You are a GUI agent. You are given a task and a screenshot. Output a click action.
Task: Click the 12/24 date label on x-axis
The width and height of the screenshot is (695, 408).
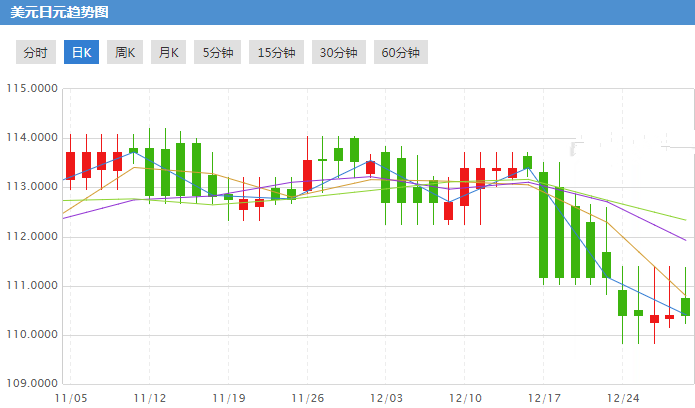(622, 398)
